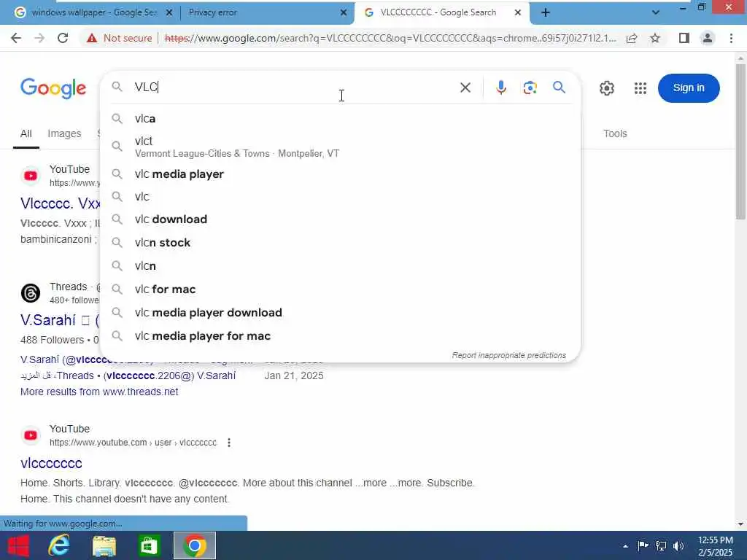
Task: Switch to the windows wallpaper tab
Action: coord(94,12)
